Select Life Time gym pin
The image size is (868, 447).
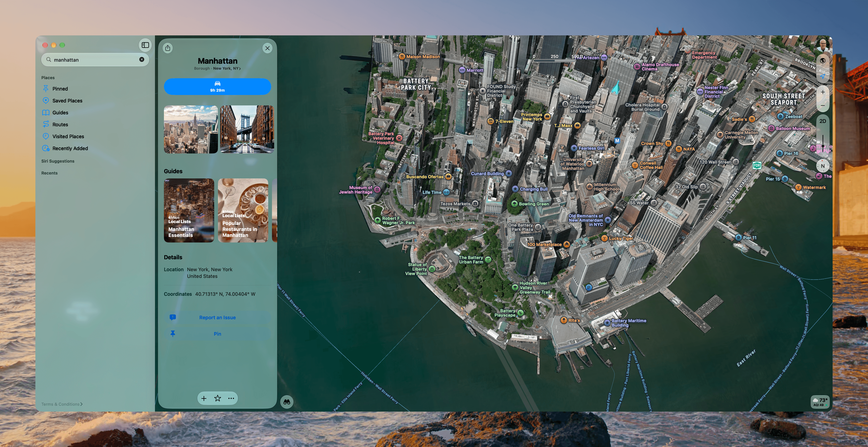[x=446, y=192]
